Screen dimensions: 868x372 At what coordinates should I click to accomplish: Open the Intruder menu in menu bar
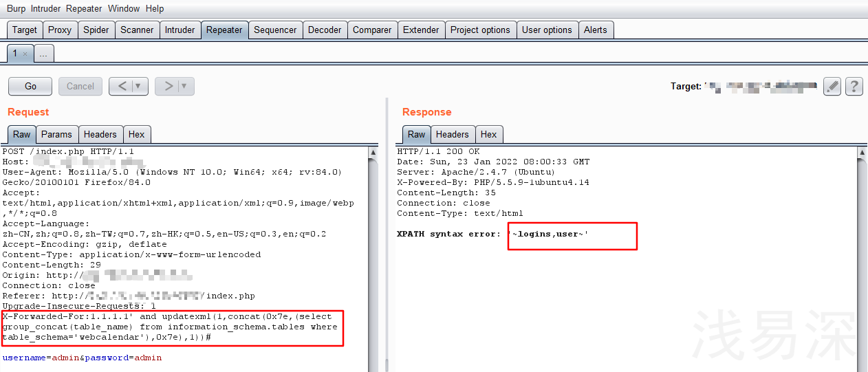[x=46, y=9]
